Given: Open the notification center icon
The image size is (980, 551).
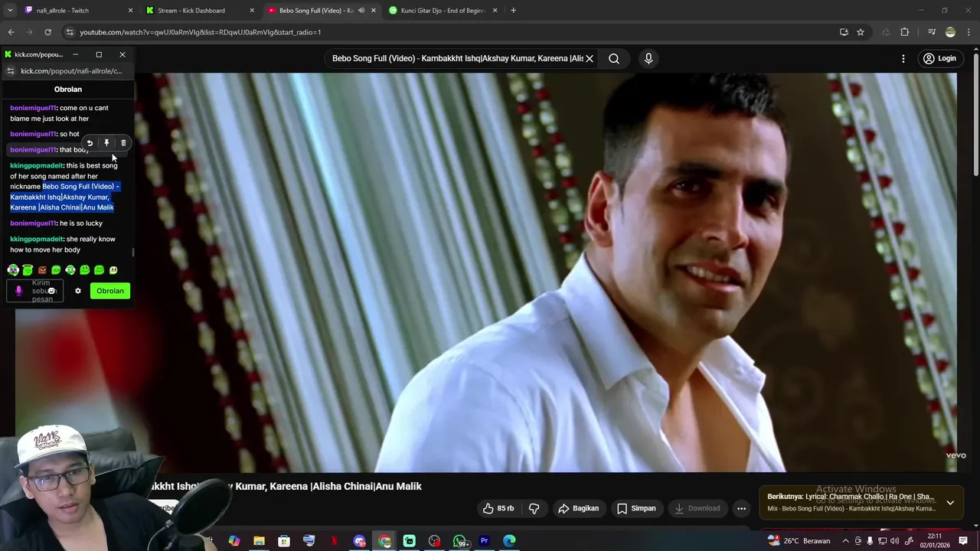Looking at the screenshot, I should (963, 541).
